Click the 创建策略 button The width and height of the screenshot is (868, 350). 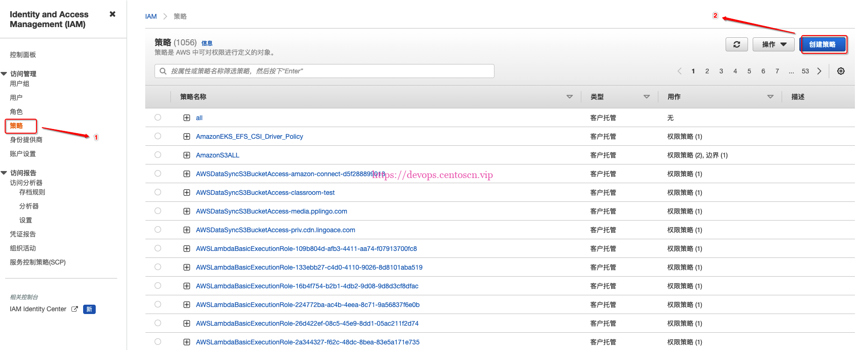coord(823,44)
